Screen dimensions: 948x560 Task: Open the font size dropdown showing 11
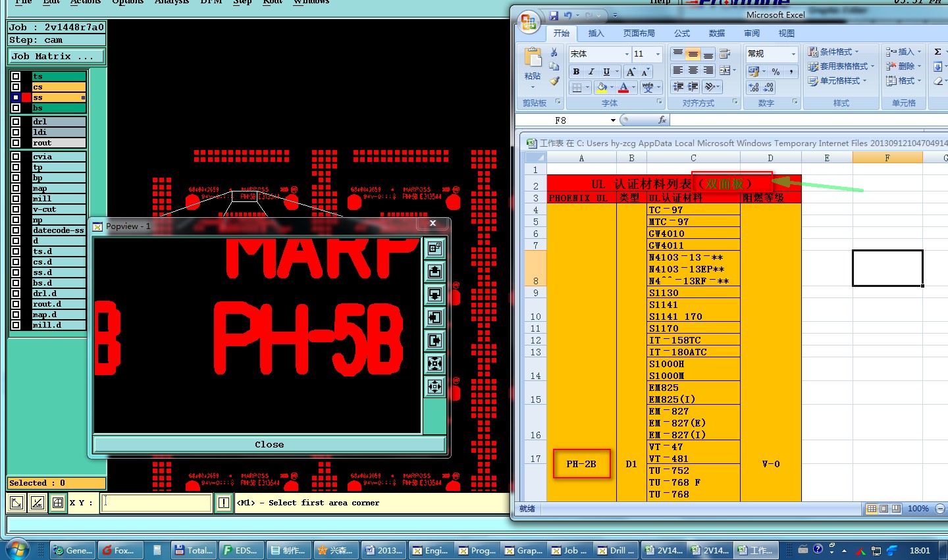click(x=658, y=54)
